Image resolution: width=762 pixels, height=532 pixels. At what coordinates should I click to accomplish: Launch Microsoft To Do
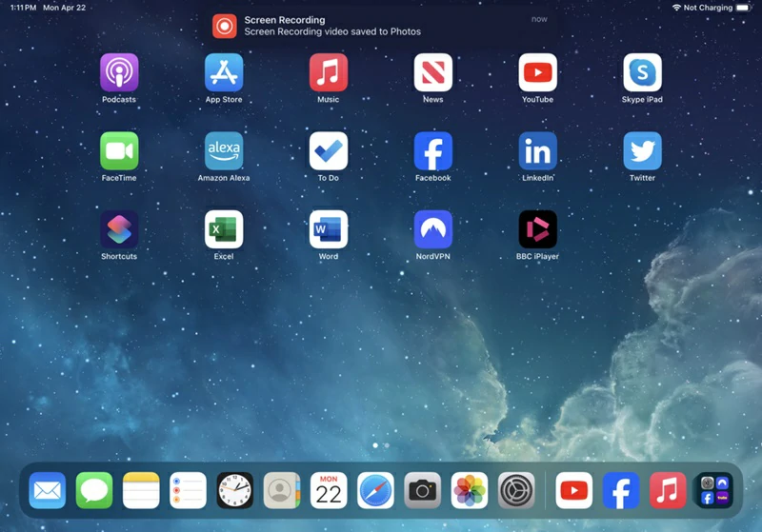tap(329, 151)
